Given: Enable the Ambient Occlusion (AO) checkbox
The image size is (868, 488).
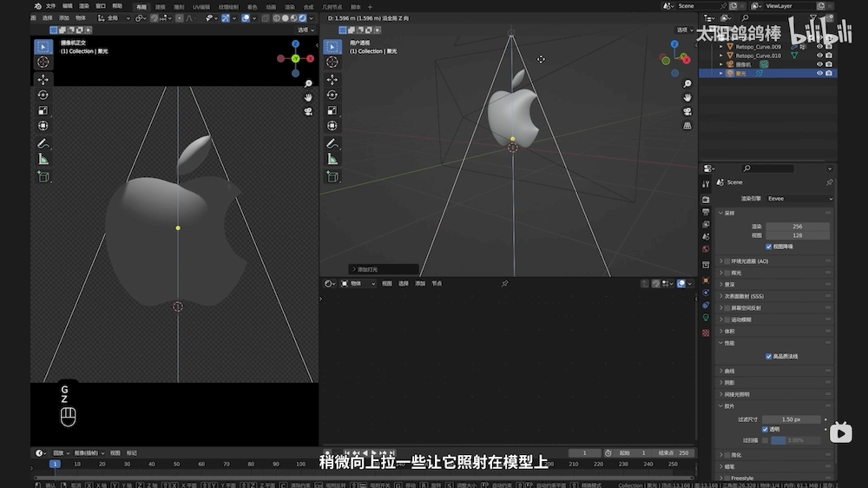Looking at the screenshot, I should pyautogui.click(x=727, y=260).
